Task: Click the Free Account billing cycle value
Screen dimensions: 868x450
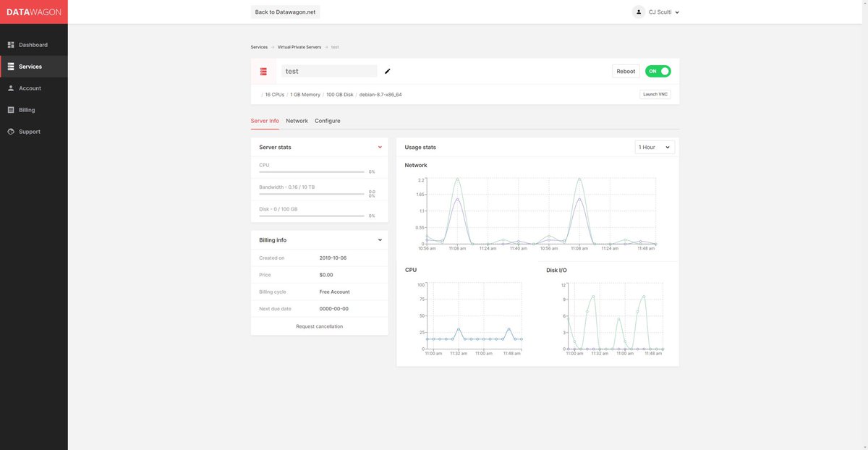Action: [334, 292]
